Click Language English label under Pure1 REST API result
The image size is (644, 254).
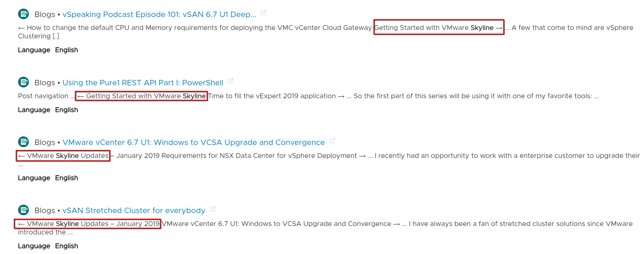[x=48, y=110]
